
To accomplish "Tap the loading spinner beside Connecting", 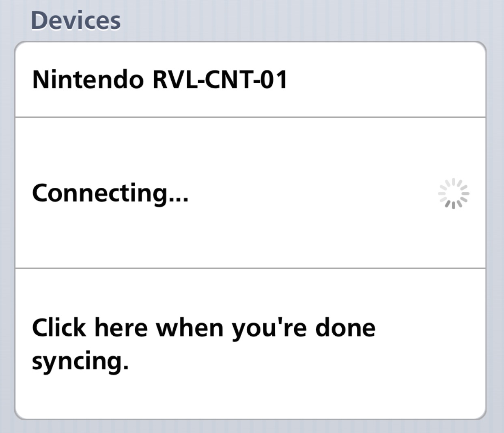I will click(x=453, y=193).
